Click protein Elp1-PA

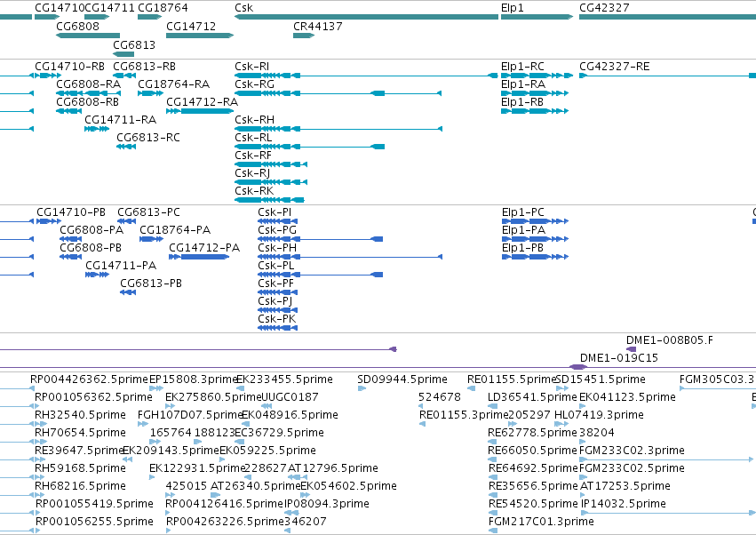pos(535,239)
